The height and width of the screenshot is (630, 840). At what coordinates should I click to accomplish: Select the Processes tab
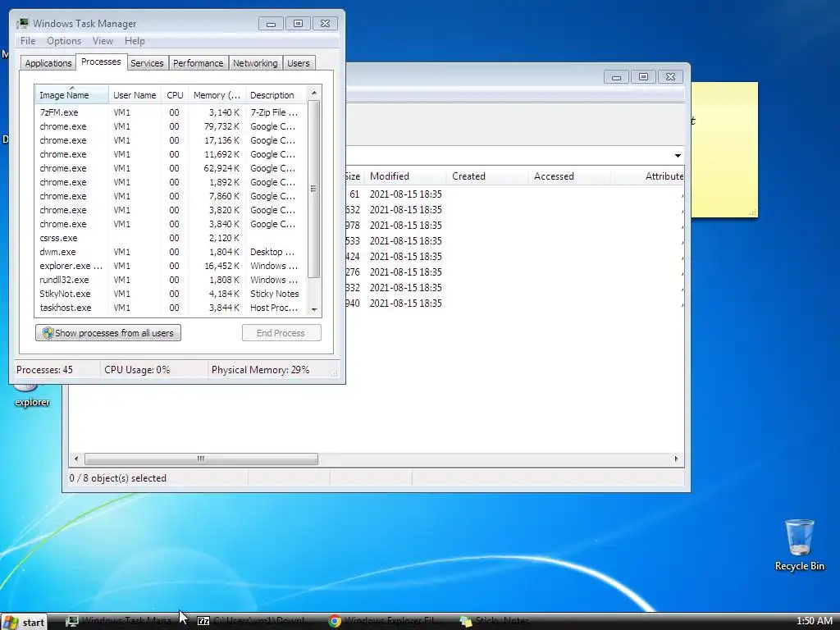point(101,62)
